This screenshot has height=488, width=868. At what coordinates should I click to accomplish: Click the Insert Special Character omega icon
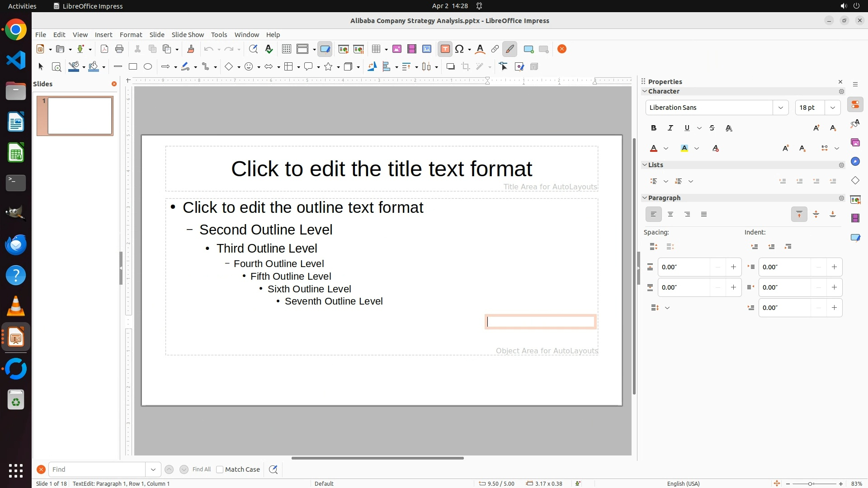coord(459,49)
